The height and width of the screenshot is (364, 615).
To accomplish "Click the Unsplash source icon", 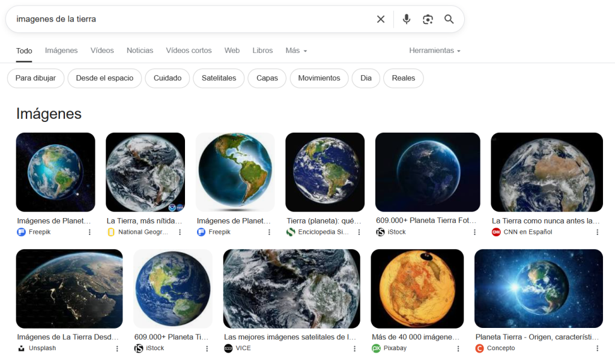I will pyautogui.click(x=22, y=348).
